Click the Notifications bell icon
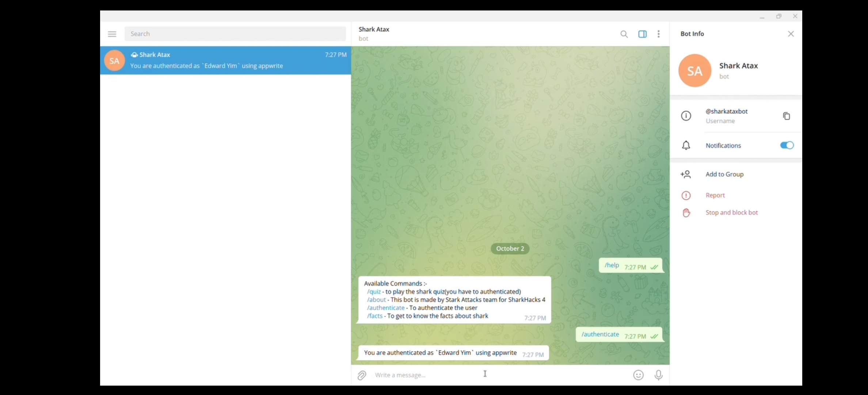This screenshot has height=395, width=868. [686, 145]
